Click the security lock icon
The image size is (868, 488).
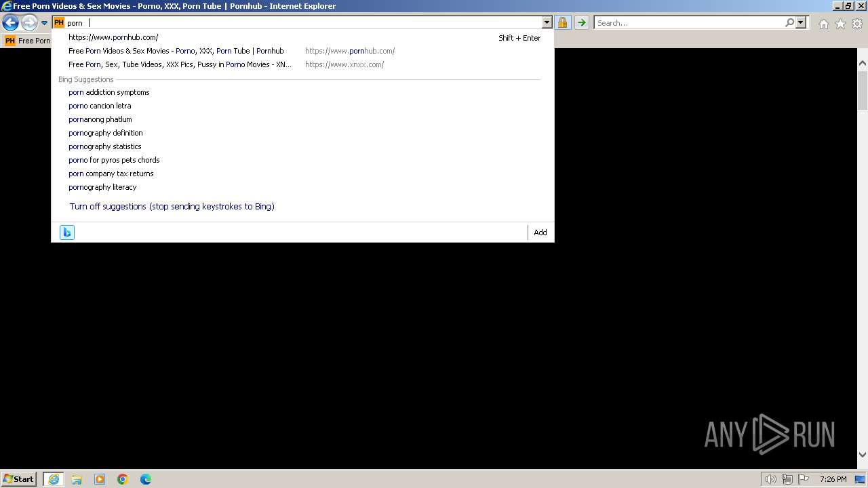click(562, 23)
